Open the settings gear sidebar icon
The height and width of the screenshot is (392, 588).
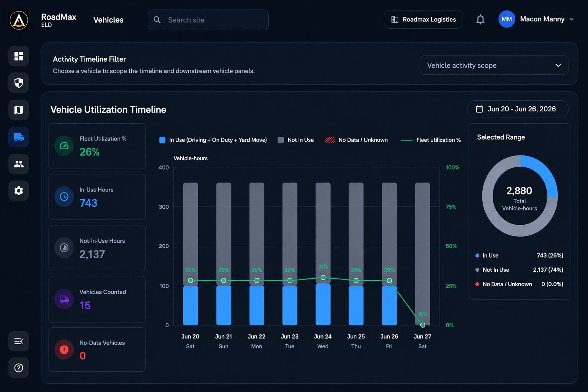pos(19,191)
